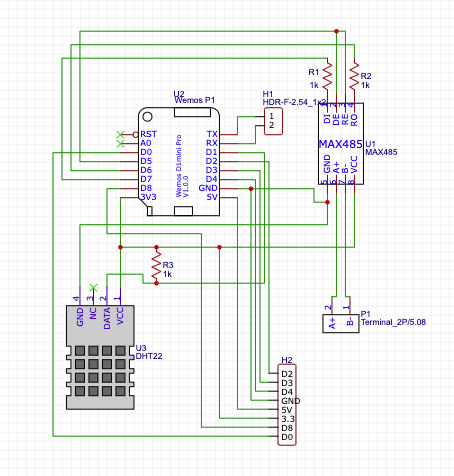
Task: Select the R3 pull-up resistor symbol
Action: click(x=156, y=265)
